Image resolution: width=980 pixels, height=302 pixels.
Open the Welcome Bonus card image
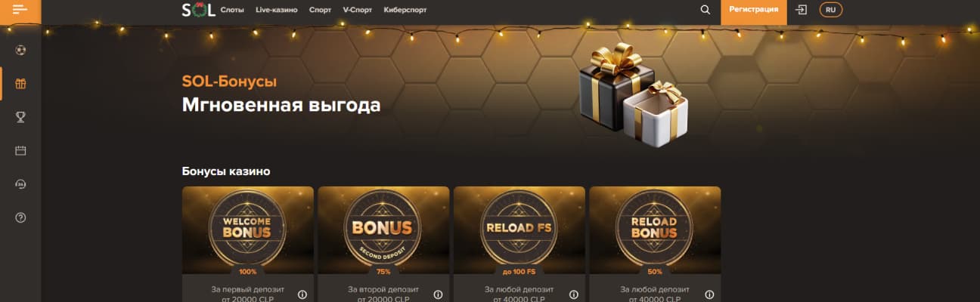point(248,230)
